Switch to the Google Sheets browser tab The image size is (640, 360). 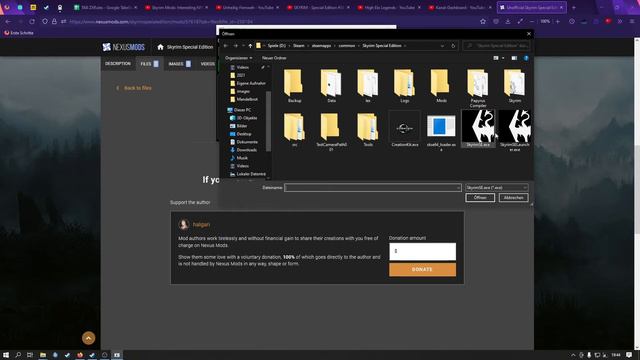point(105,7)
